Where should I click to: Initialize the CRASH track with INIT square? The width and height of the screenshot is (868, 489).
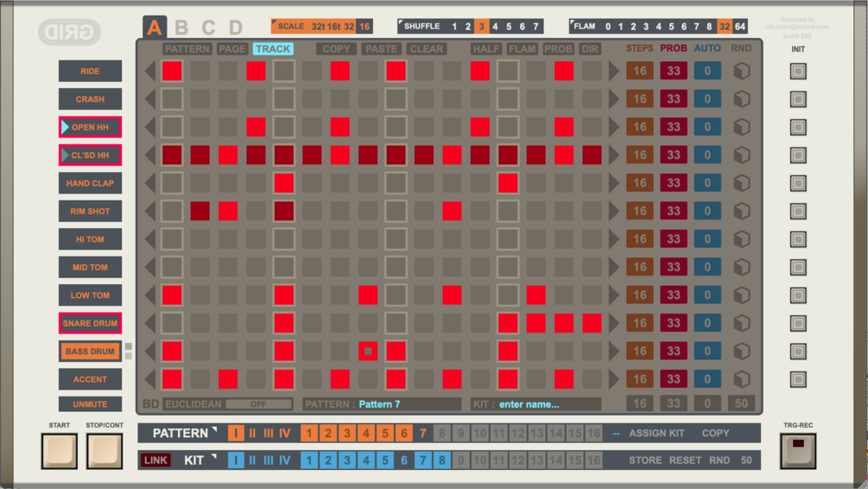tap(798, 99)
